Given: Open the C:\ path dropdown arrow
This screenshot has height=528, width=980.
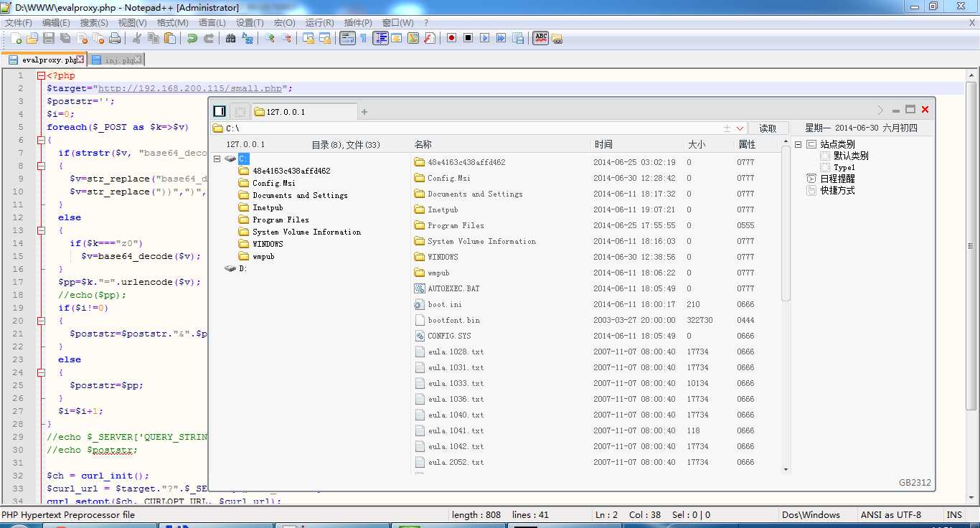Looking at the screenshot, I should coord(740,128).
